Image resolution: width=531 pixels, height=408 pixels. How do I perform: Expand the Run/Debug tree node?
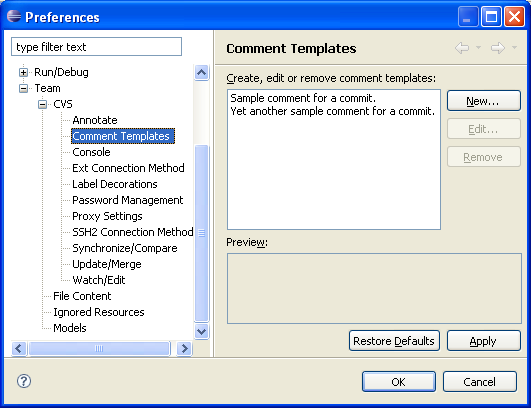(23, 72)
